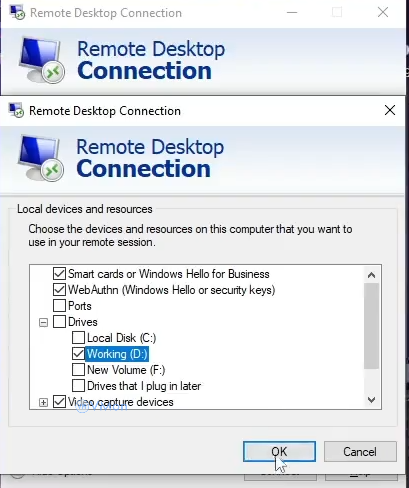
Task: Select the Ports label text
Action: point(80,306)
